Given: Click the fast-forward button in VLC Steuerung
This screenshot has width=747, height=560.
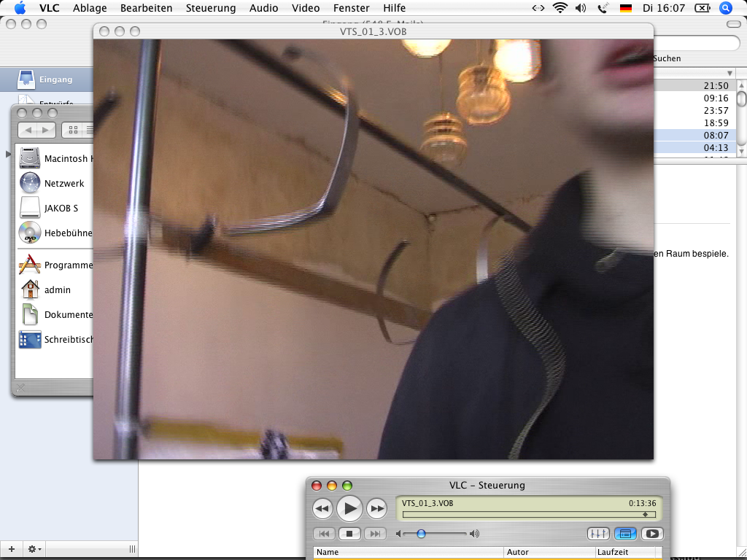Looking at the screenshot, I should pos(376,508).
